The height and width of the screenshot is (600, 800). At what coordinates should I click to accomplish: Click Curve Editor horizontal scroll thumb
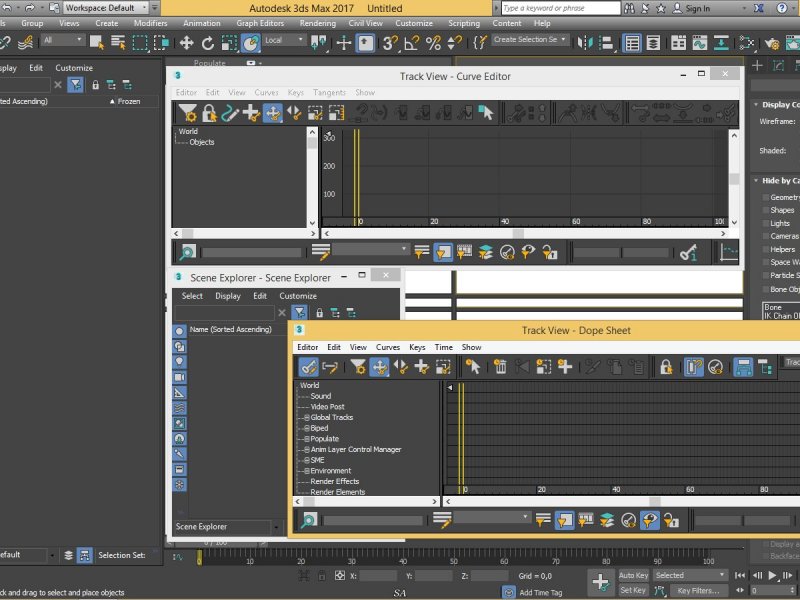coord(518,234)
